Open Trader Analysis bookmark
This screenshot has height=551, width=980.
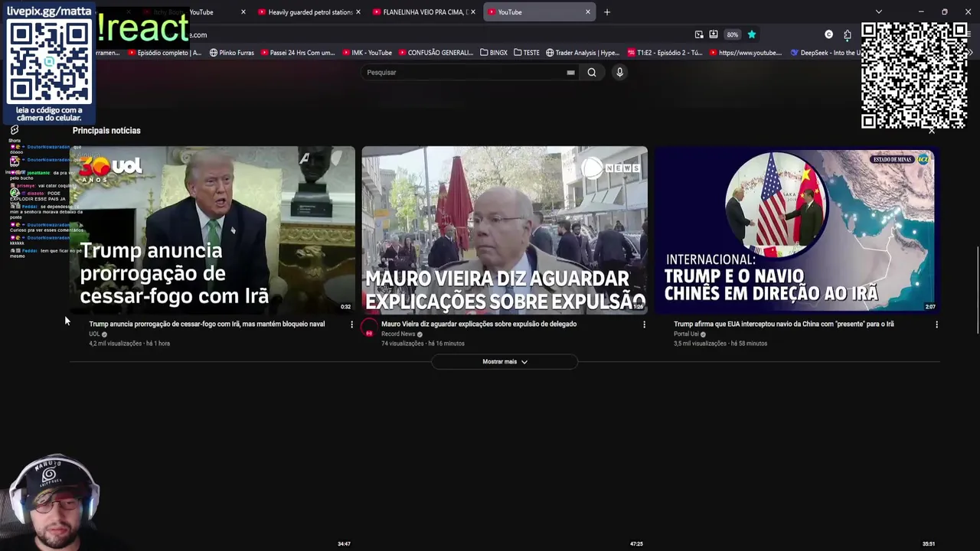pos(583,53)
